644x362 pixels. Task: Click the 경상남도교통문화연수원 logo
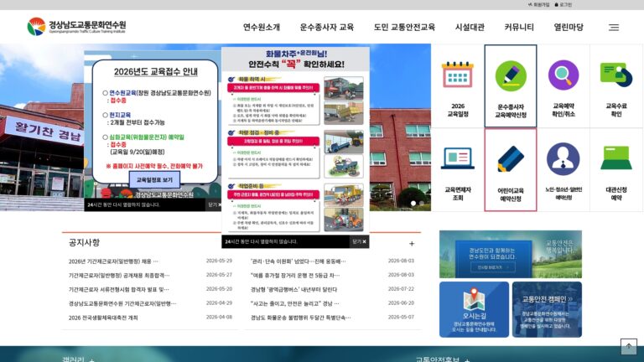(x=77, y=27)
